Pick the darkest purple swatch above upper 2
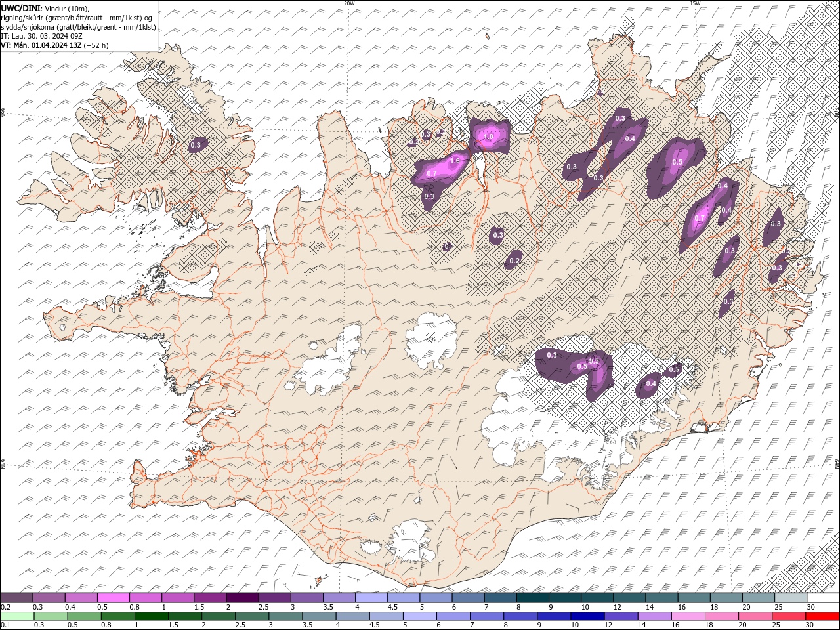The height and width of the screenshot is (630, 840). (x=242, y=598)
